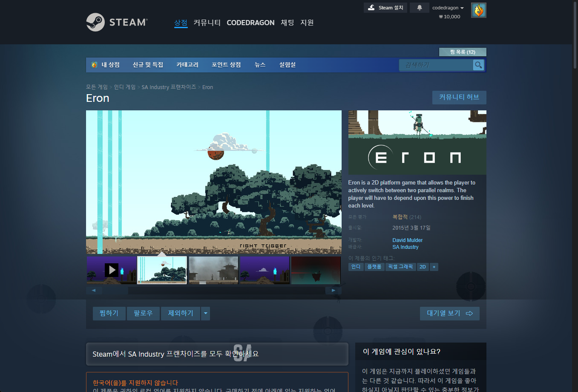Open developer David Mulder link

click(408, 240)
